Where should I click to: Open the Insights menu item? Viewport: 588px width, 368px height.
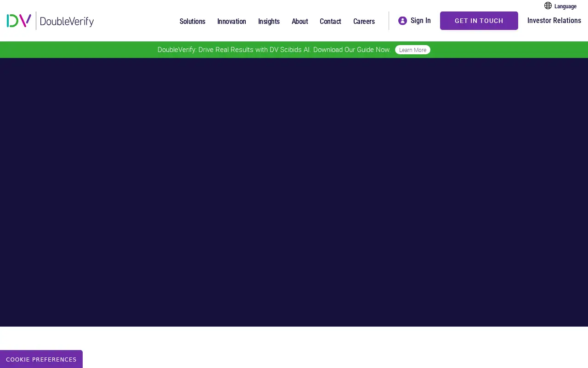tap(269, 21)
